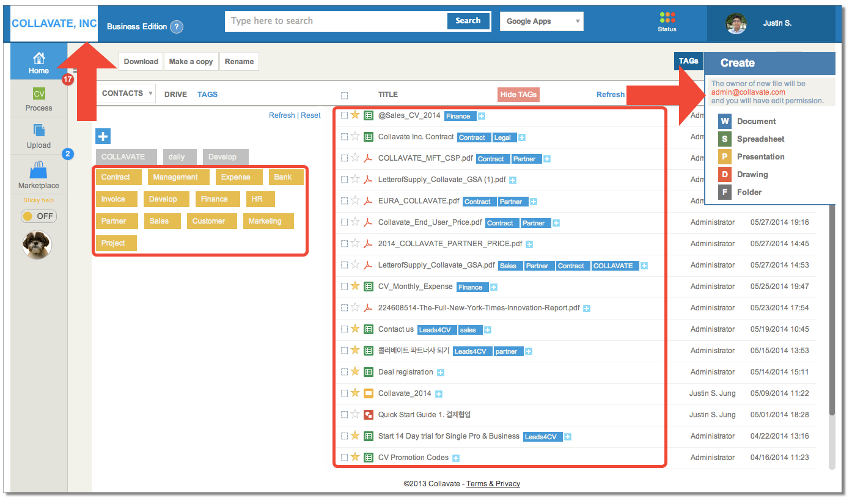
Task: Click the PDF icon of EURA_COLLAVATE.pdf
Action: pyautogui.click(x=369, y=201)
